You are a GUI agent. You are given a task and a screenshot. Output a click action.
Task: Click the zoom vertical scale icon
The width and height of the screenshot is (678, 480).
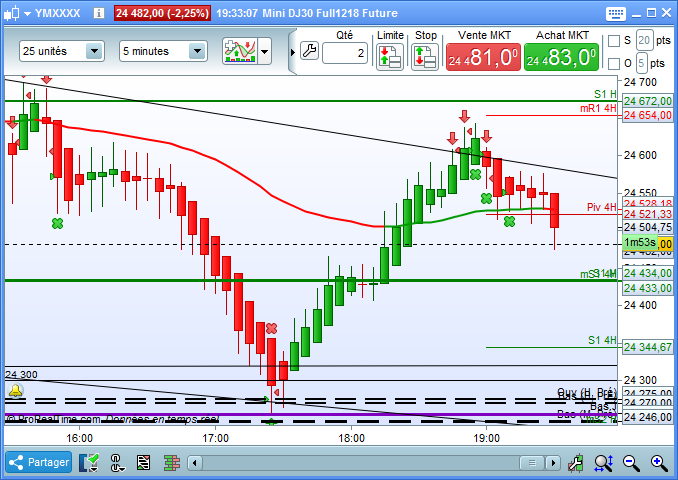[x=604, y=463]
